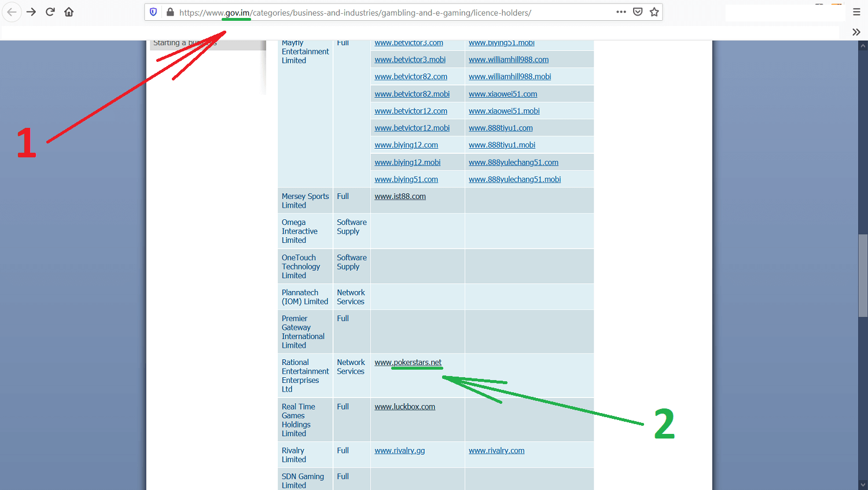Screen dimensions: 868x490
Task: Reload the current page
Action: coord(50,12)
